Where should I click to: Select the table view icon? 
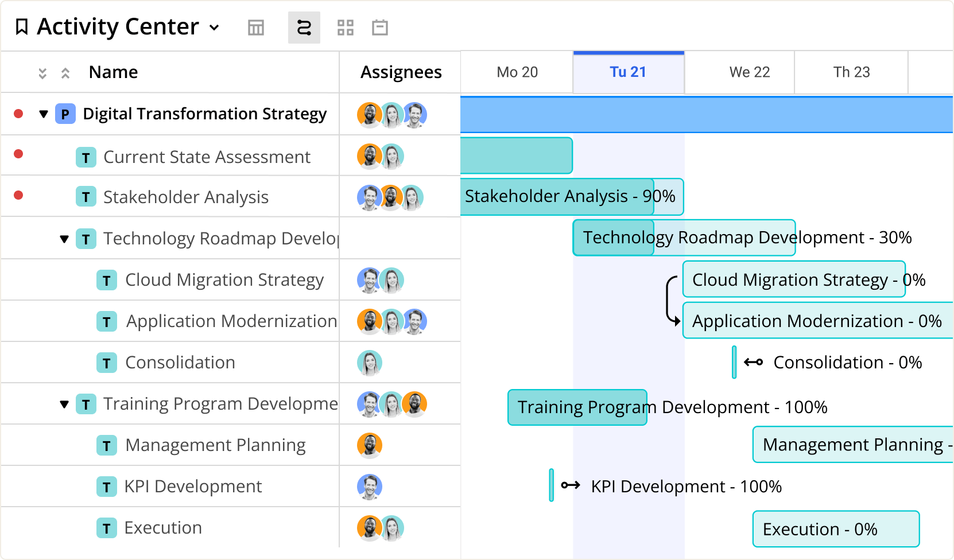[256, 27]
